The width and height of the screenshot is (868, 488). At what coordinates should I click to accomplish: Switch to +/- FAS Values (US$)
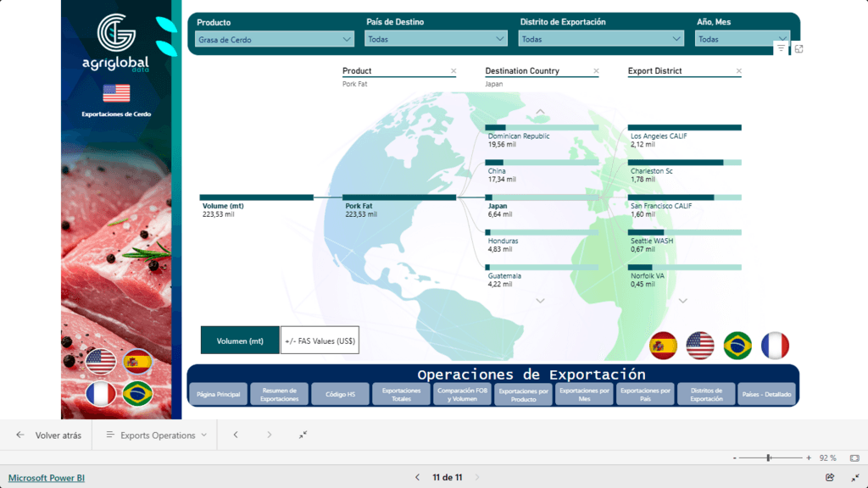[320, 341]
